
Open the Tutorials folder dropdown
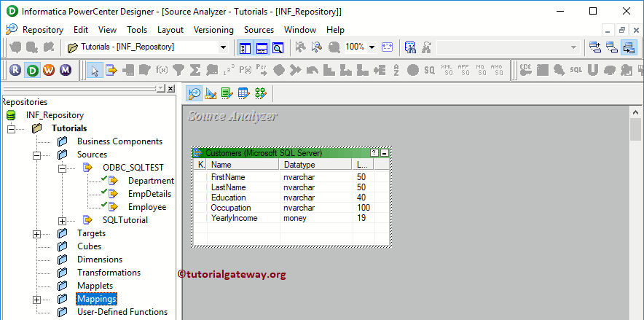tap(223, 47)
